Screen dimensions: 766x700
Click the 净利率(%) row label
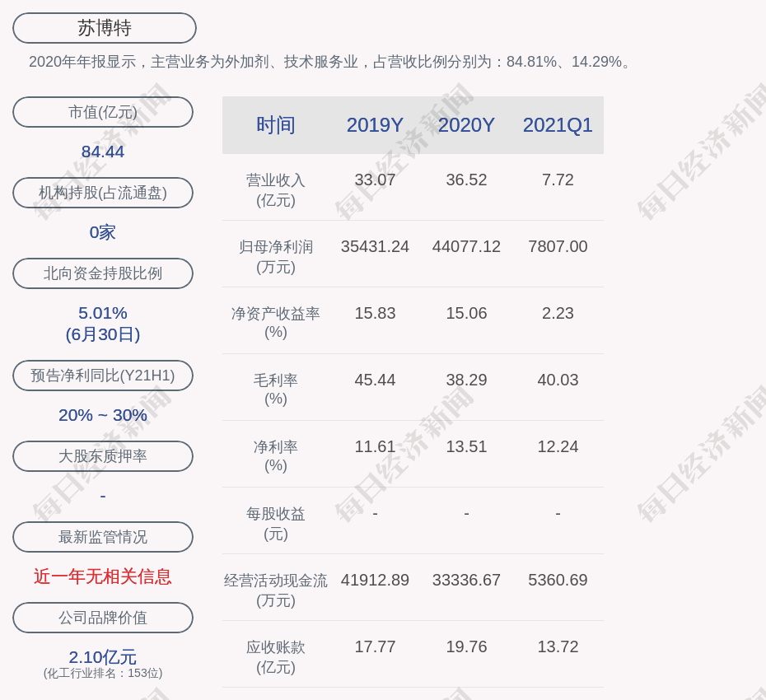276,455
